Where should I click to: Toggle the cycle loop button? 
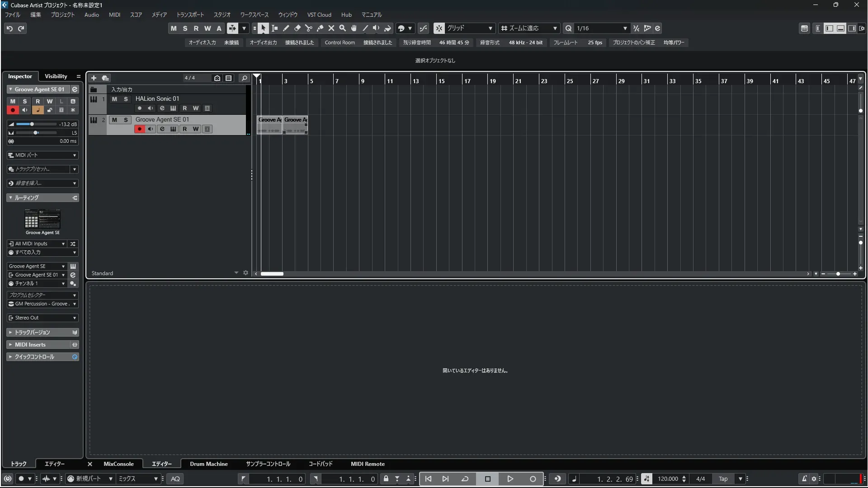click(465, 479)
